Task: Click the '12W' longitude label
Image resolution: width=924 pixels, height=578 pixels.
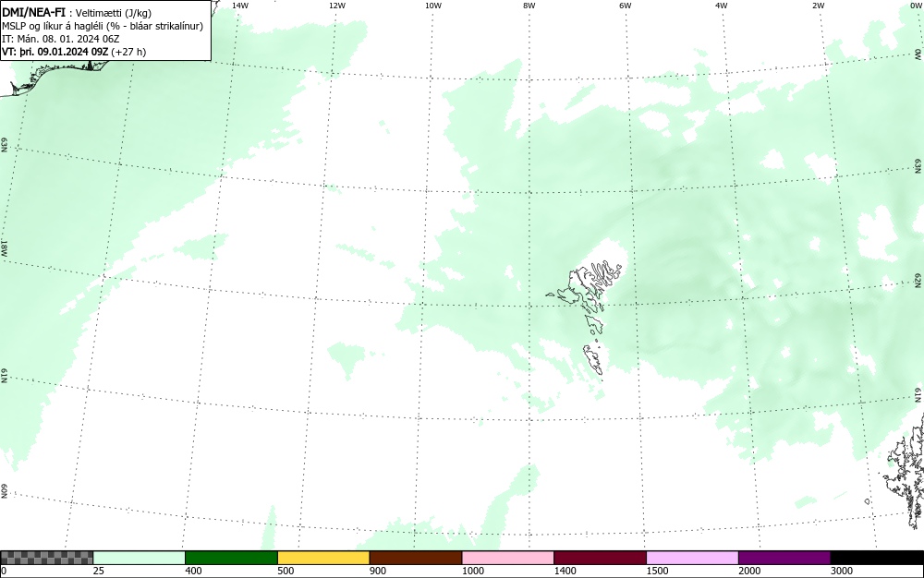Action: (x=337, y=6)
